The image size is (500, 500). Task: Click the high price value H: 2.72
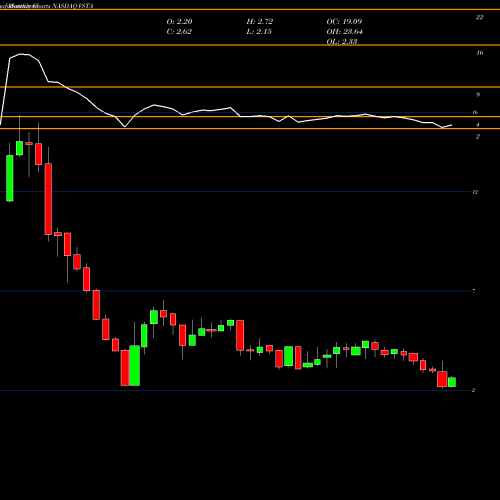point(260,22)
